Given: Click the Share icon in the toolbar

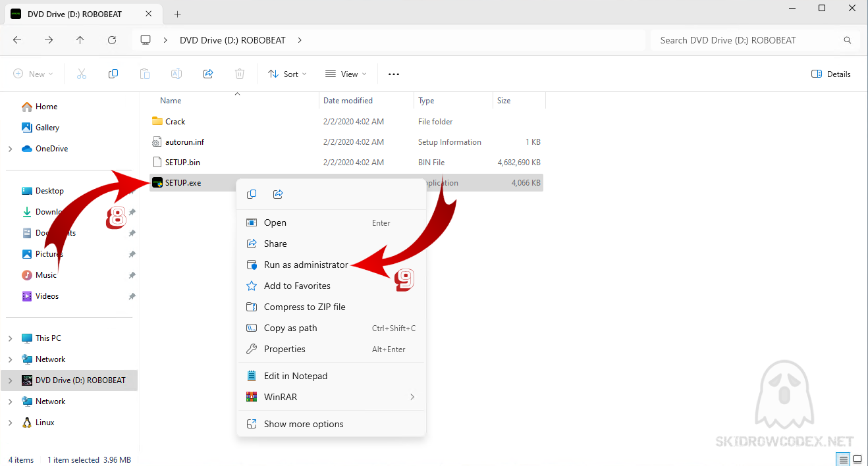Looking at the screenshot, I should (208, 74).
